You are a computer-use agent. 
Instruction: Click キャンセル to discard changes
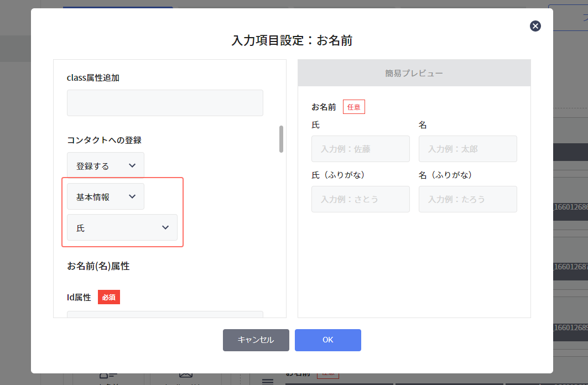click(x=256, y=340)
